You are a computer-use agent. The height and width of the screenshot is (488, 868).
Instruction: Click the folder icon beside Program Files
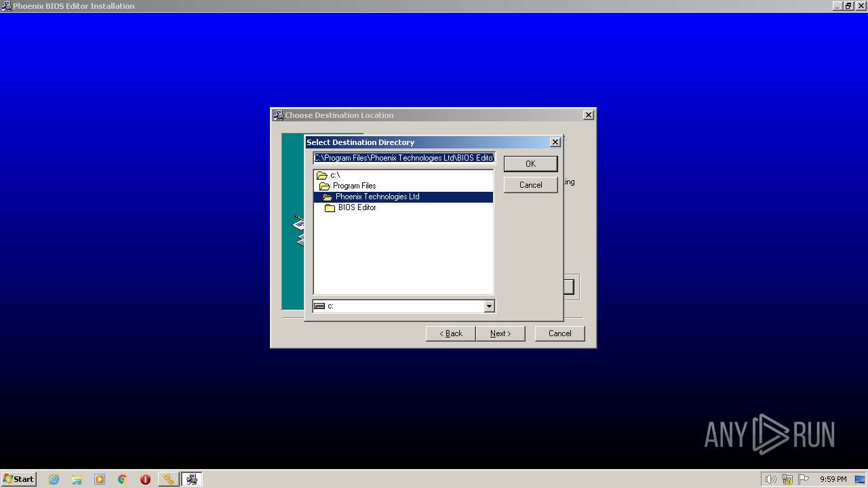(x=325, y=186)
